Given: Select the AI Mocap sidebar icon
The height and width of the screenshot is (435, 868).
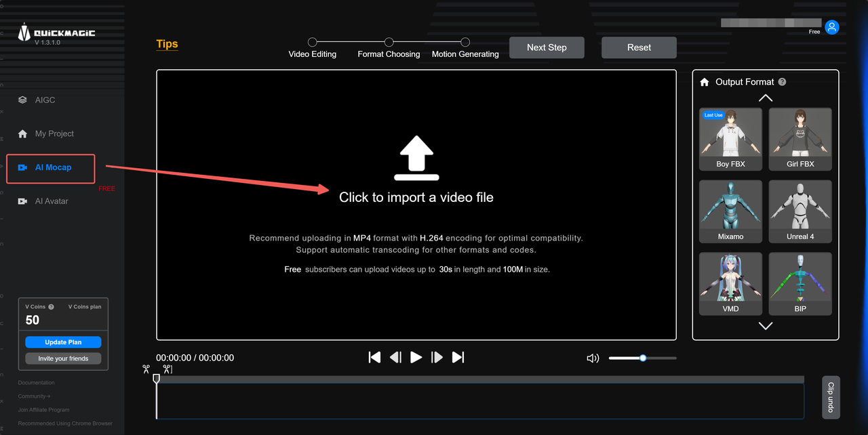Looking at the screenshot, I should (x=21, y=168).
